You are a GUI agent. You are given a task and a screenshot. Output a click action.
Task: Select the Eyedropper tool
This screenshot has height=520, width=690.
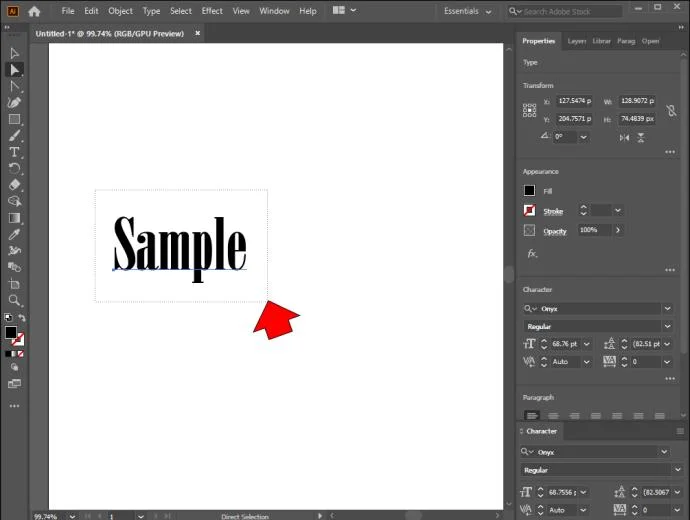pyautogui.click(x=14, y=234)
